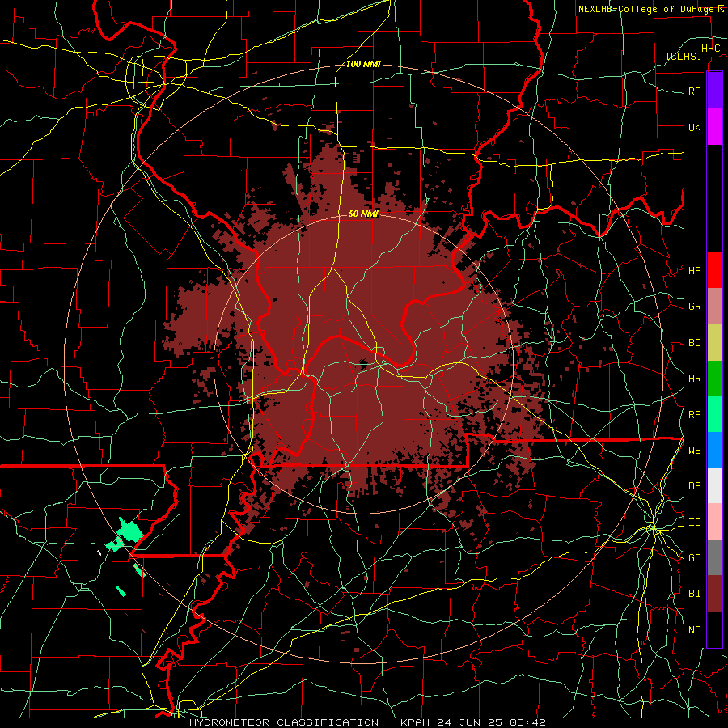Click the IC pink legend swatch
The image size is (728, 728).
pyautogui.click(x=714, y=522)
